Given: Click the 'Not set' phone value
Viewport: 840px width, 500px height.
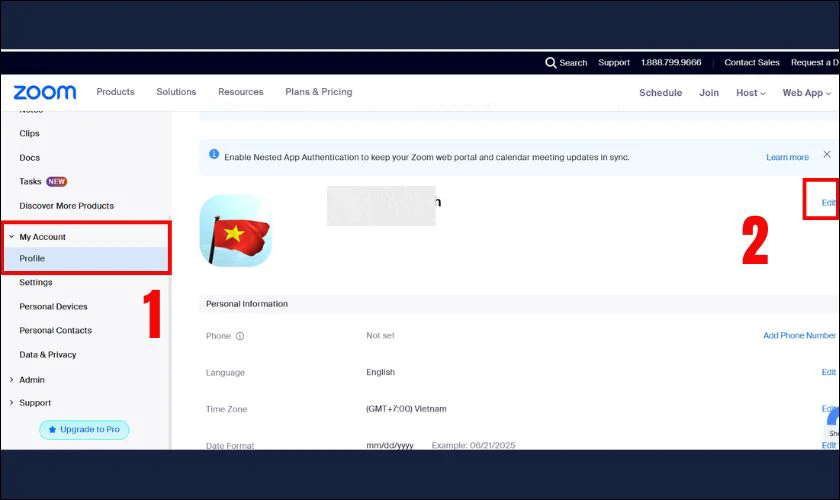Looking at the screenshot, I should (x=380, y=335).
